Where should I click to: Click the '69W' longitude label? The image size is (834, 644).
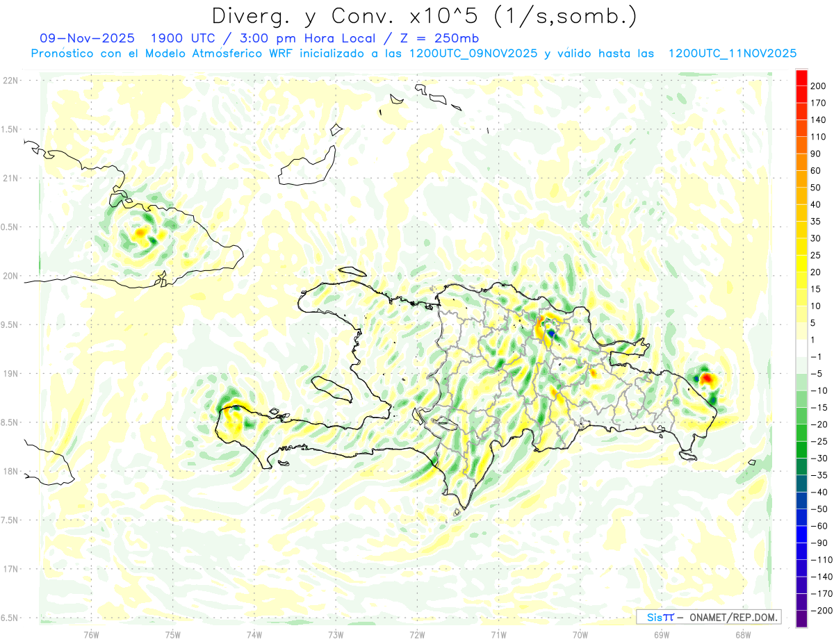coord(661,634)
